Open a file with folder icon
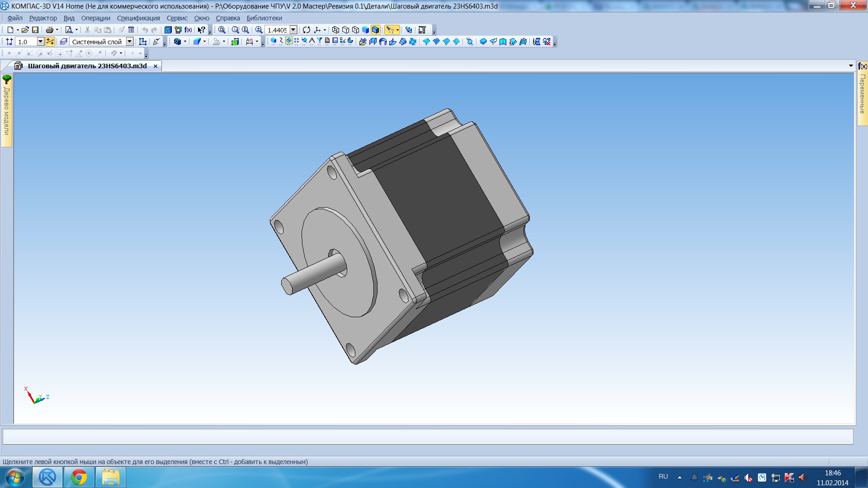Viewport: 868px width, 488px height. click(25, 30)
